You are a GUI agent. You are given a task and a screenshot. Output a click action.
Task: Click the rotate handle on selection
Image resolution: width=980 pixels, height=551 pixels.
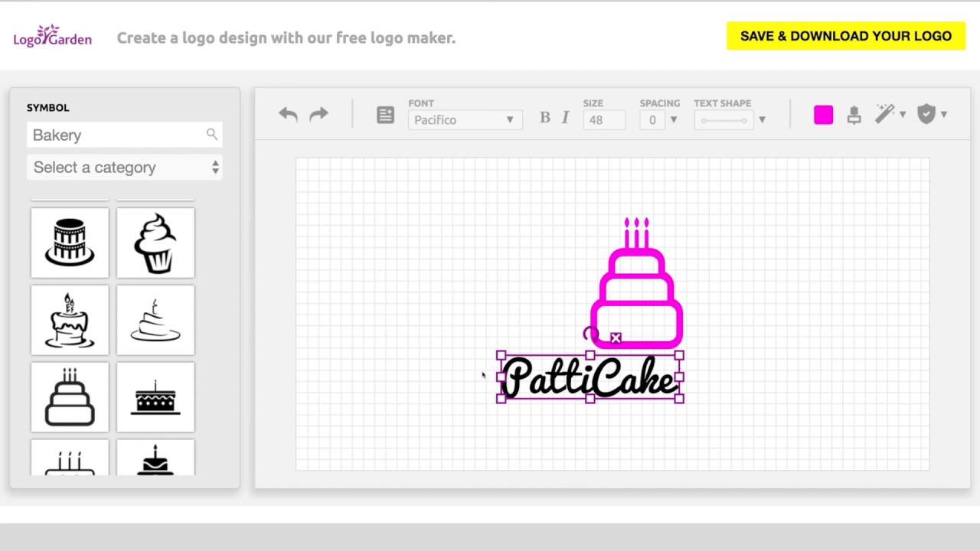click(x=590, y=334)
